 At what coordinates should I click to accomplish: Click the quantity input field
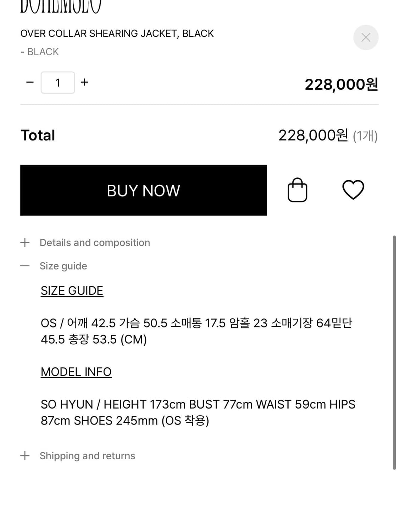[x=58, y=83]
